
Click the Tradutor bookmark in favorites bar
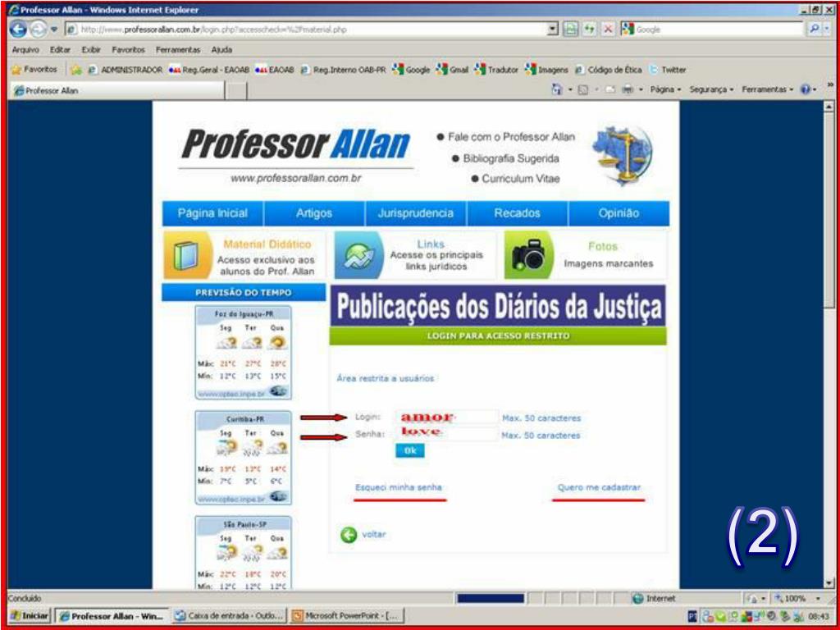tap(496, 70)
